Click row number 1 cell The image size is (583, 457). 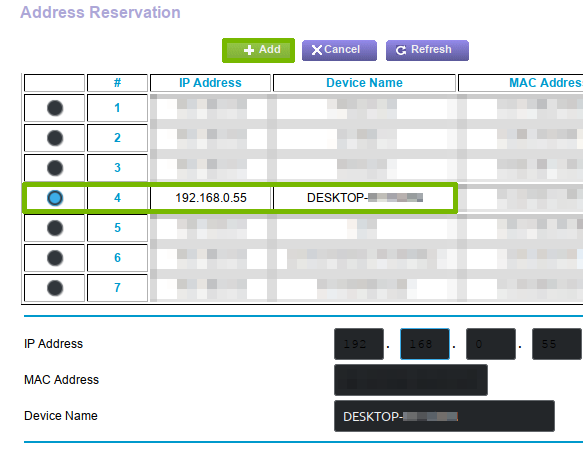point(117,108)
